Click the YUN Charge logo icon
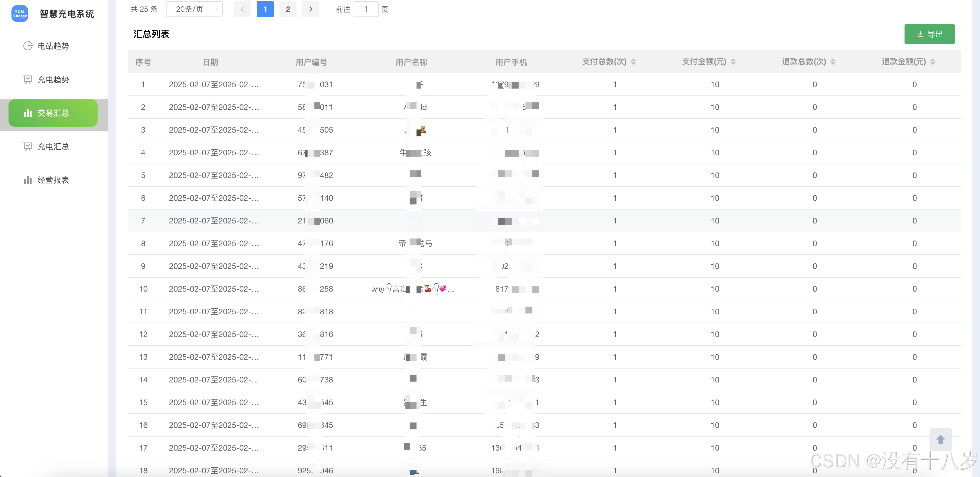Screen dimensions: 980x477 pos(20,14)
